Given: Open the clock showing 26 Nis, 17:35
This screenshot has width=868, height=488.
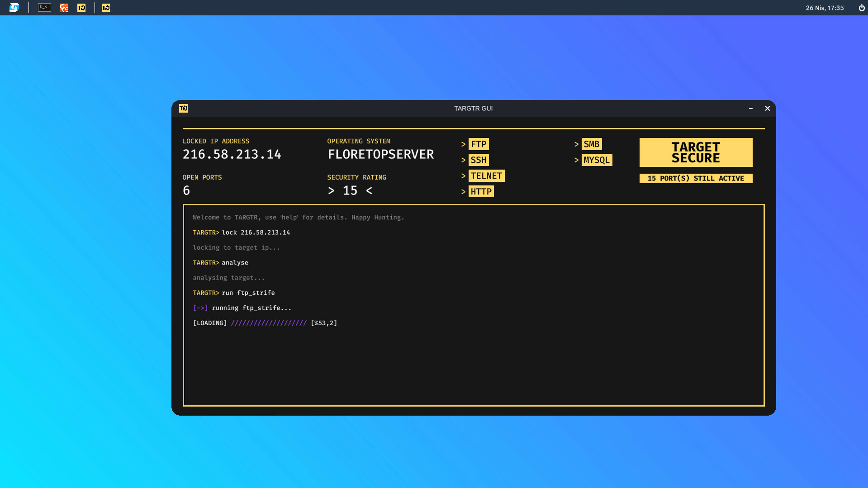Looking at the screenshot, I should [x=825, y=8].
